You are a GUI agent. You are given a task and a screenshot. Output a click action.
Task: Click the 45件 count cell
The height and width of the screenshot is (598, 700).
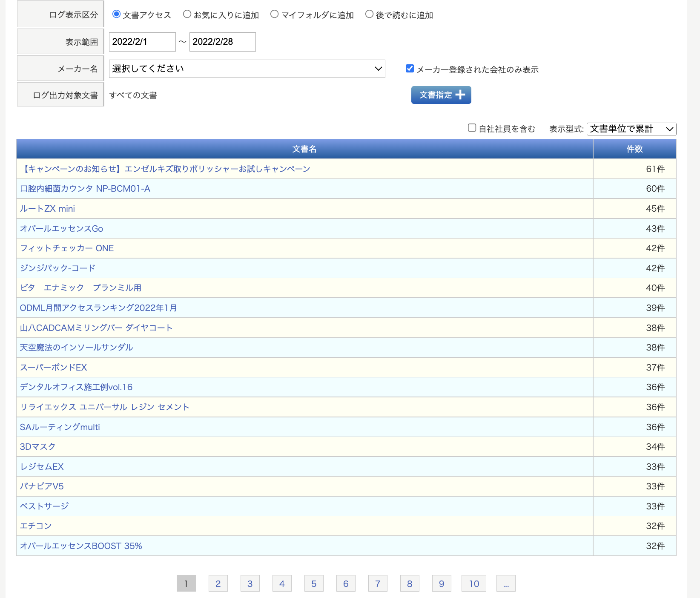[634, 209]
